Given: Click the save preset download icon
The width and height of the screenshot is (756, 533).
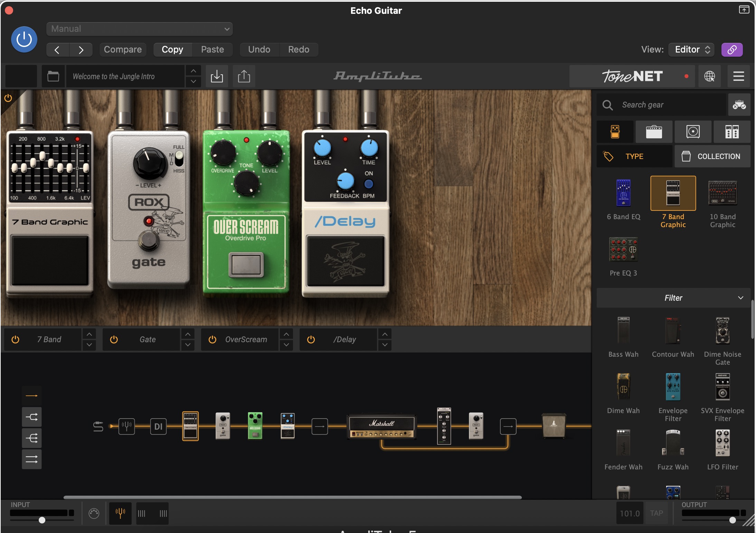Looking at the screenshot, I should pos(217,76).
